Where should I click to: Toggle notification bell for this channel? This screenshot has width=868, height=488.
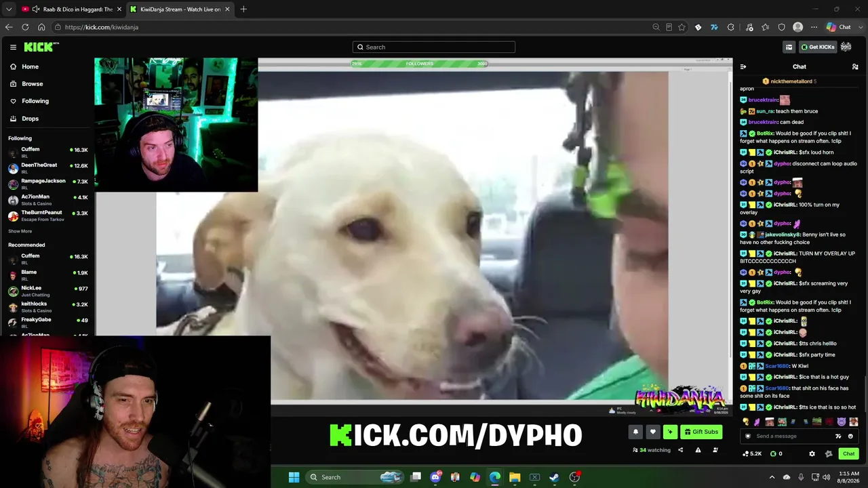click(635, 432)
